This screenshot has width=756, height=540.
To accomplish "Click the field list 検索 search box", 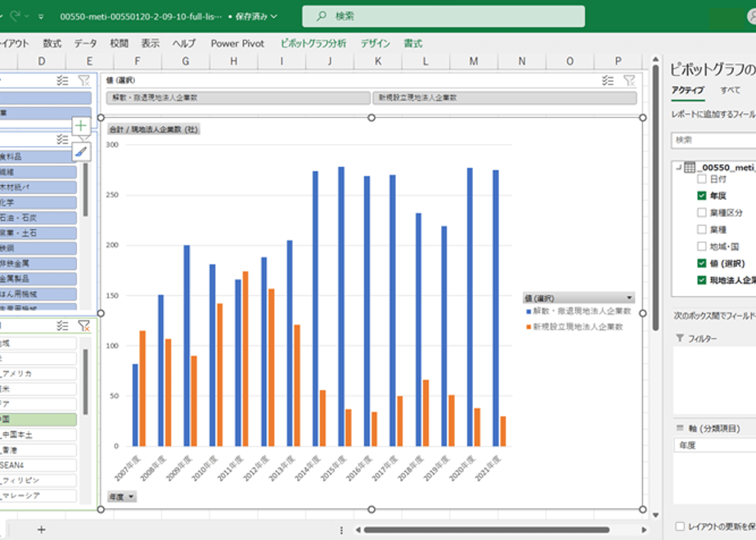I will pyautogui.click(x=713, y=140).
